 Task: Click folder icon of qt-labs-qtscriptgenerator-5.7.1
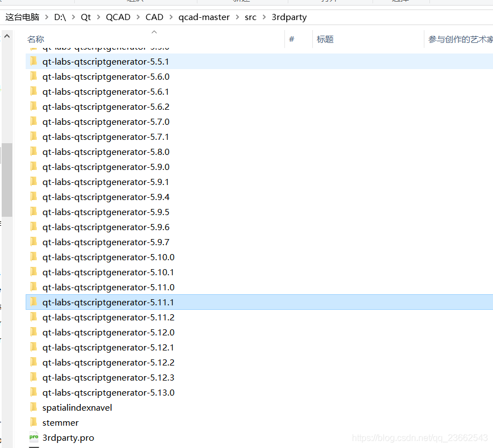tap(33, 137)
